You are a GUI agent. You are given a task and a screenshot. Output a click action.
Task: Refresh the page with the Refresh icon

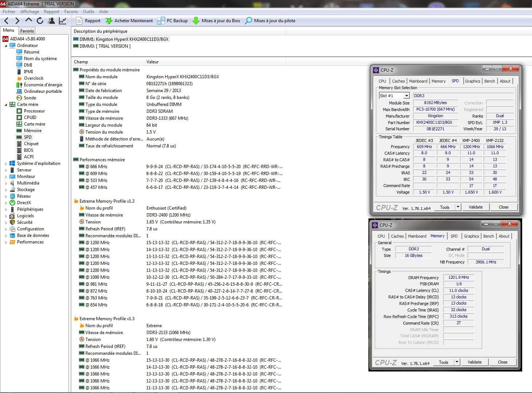coord(40,21)
